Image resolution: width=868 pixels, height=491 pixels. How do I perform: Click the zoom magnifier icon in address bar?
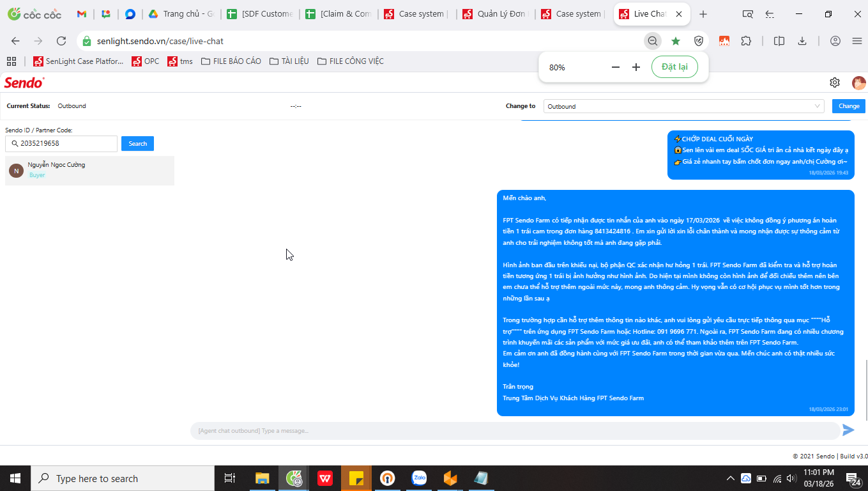pos(652,41)
